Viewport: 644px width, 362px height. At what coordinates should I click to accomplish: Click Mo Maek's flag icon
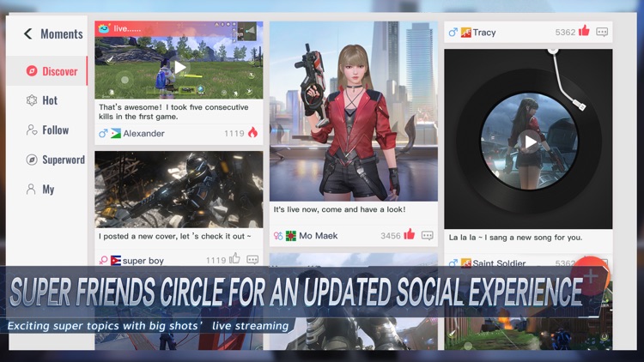(x=291, y=236)
